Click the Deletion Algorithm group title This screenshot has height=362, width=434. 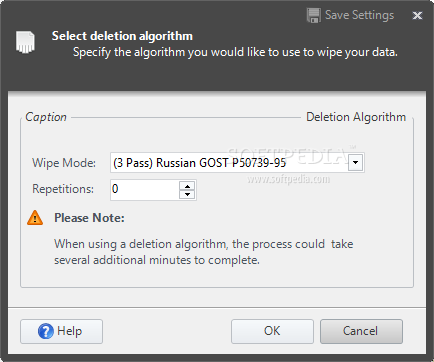356,117
